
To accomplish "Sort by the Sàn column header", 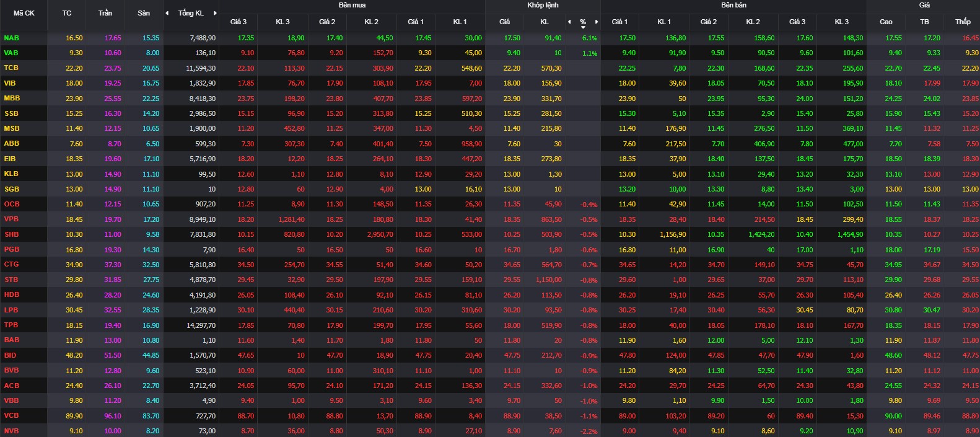I will click(x=144, y=13).
